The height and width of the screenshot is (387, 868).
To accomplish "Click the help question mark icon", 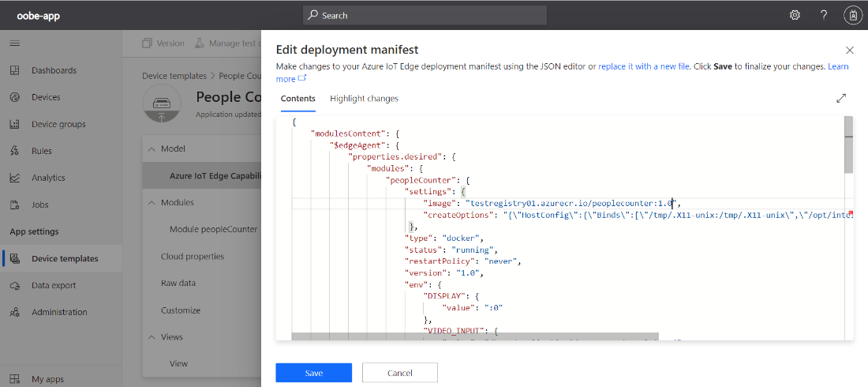I will [823, 15].
